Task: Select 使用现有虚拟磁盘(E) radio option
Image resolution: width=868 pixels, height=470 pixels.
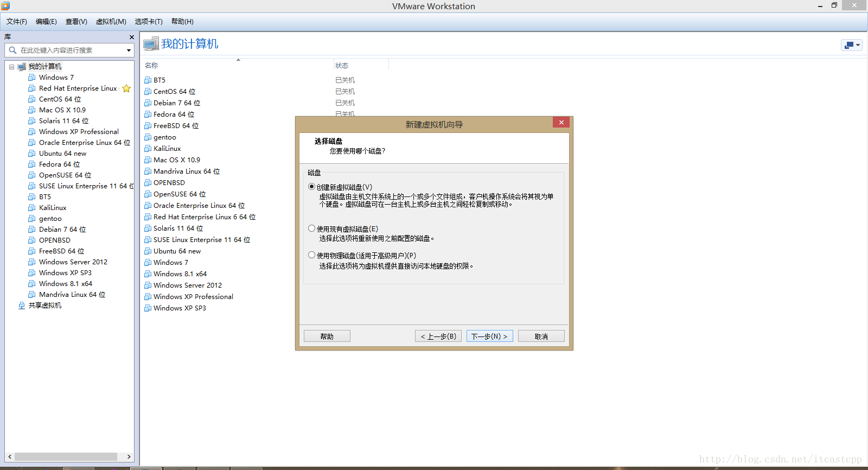Action: tap(311, 228)
